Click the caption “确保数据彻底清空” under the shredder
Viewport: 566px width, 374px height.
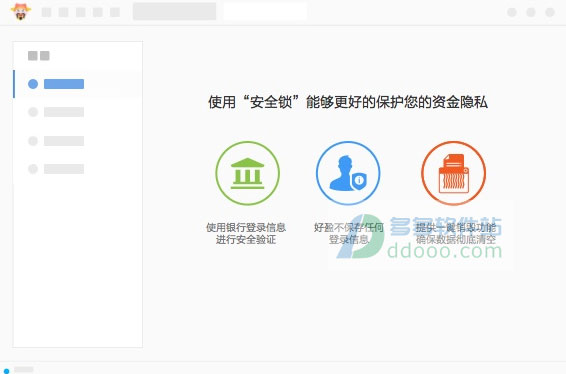[x=456, y=239]
